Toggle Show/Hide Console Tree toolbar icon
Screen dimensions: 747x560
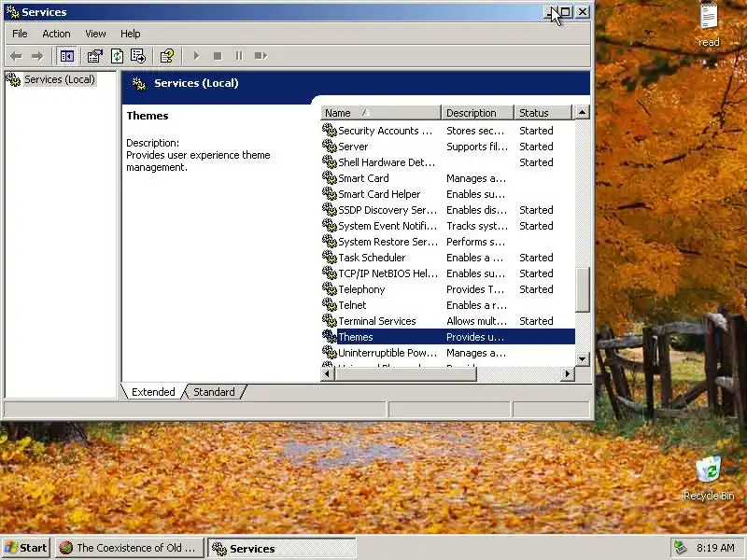[x=66, y=56]
